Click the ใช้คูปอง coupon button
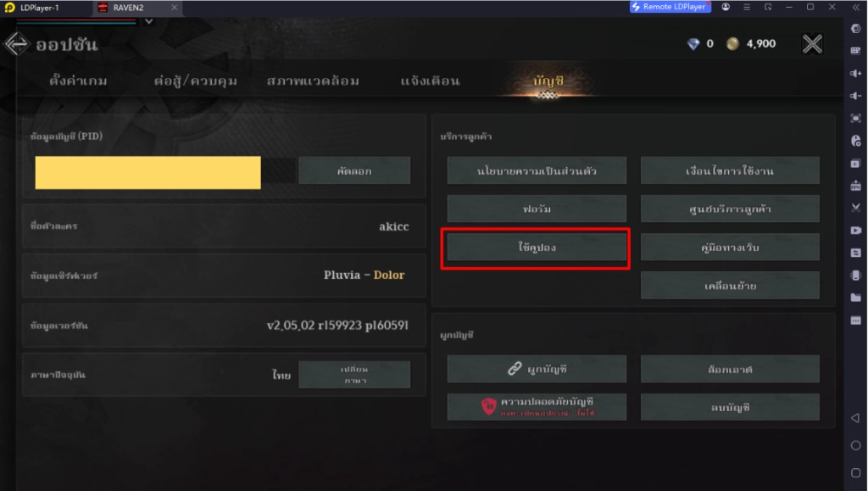Screen dimensions: 868x491 [537, 248]
